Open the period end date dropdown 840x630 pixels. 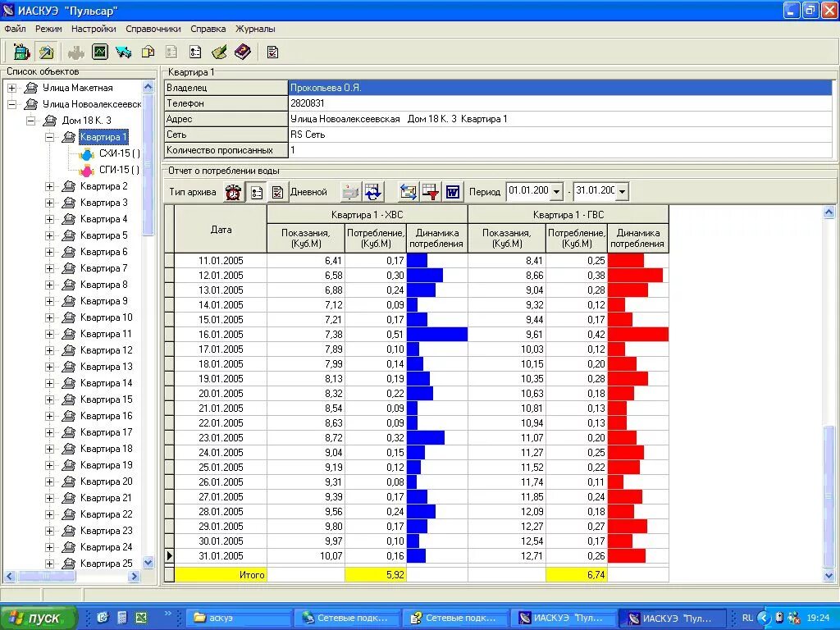coord(622,191)
